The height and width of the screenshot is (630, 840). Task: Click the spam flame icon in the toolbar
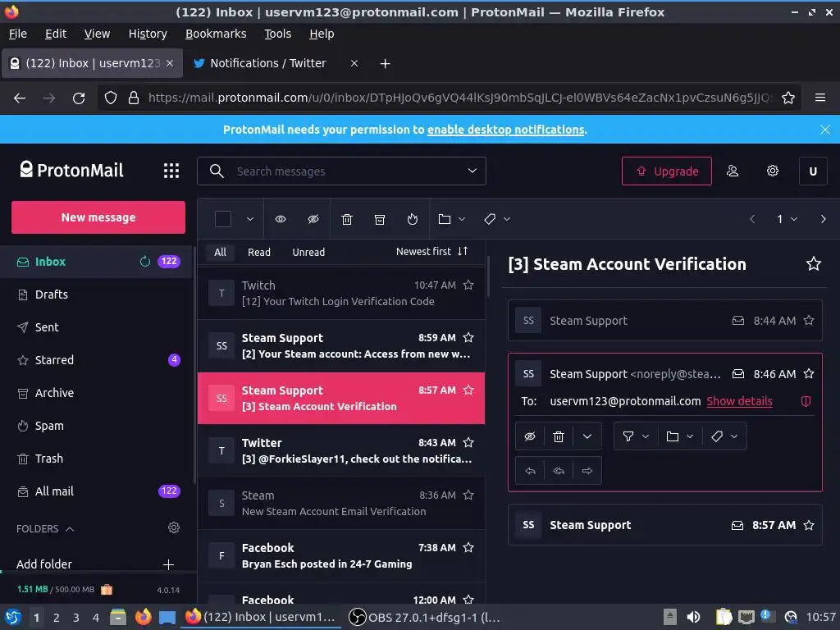coord(412,219)
